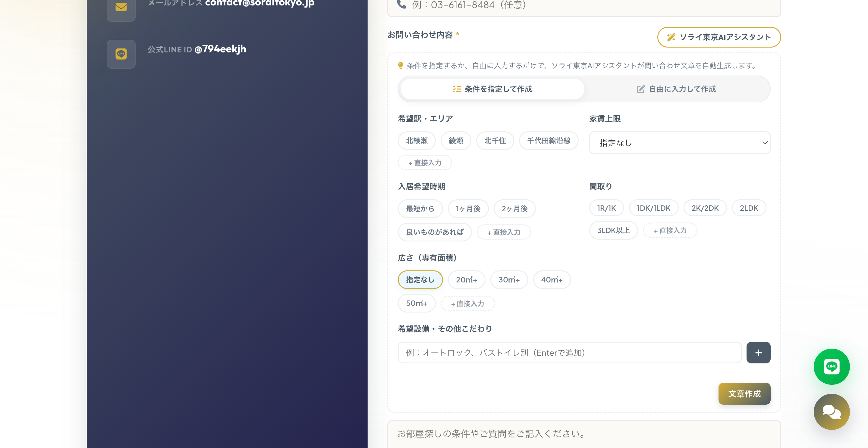Click ＋直接入力 under 間取り
The height and width of the screenshot is (448, 868).
pyautogui.click(x=670, y=230)
